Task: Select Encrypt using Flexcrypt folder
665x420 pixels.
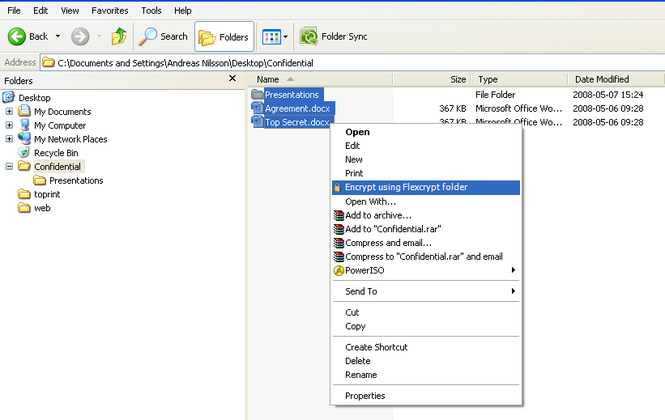Action: (406, 187)
